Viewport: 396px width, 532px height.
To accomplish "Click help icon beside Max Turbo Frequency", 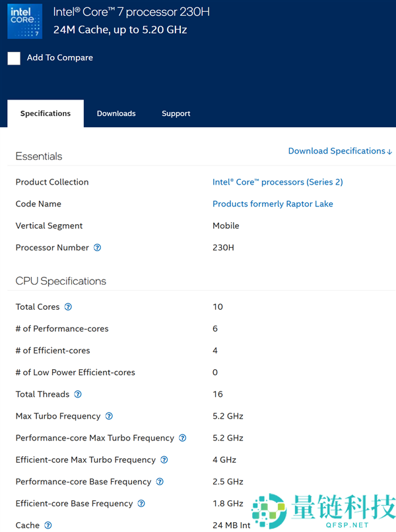I will click(x=109, y=416).
